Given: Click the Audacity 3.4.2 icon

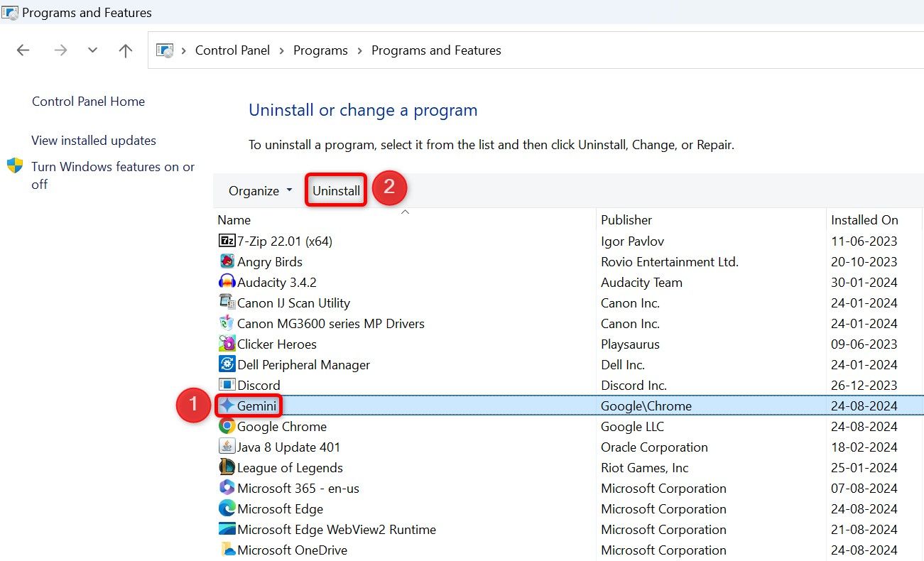Looking at the screenshot, I should [226, 282].
